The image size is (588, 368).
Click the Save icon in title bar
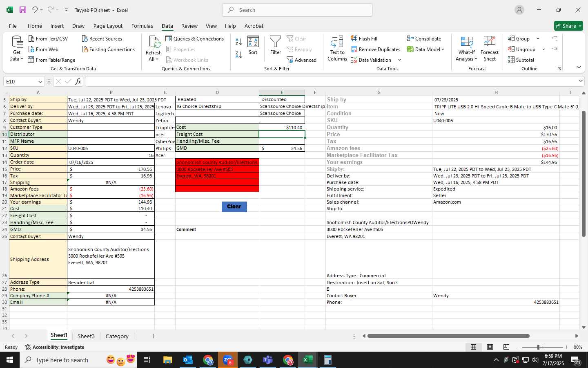(23, 10)
